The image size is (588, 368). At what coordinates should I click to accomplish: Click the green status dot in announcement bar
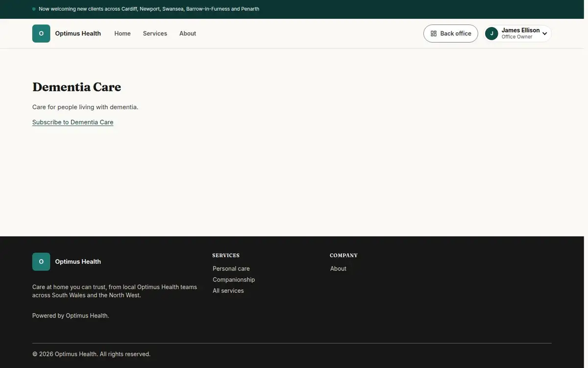pos(34,9)
